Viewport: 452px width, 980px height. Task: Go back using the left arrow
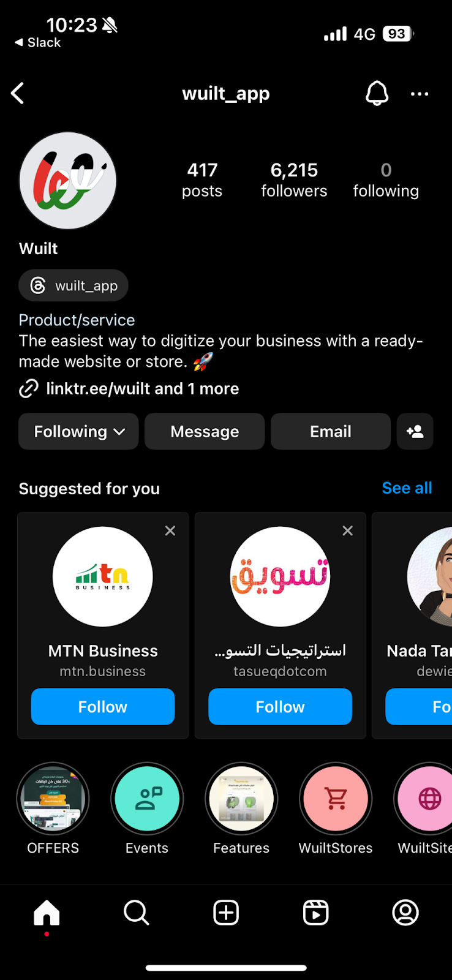18,93
